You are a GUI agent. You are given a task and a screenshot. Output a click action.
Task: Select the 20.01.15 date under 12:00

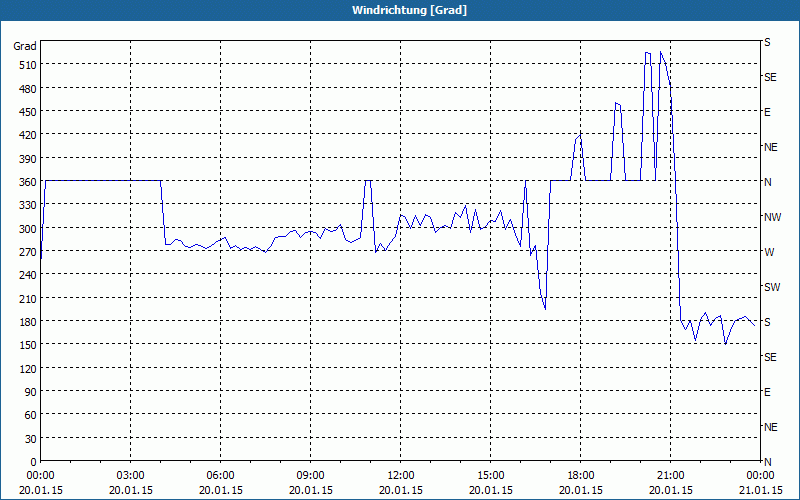click(401, 490)
